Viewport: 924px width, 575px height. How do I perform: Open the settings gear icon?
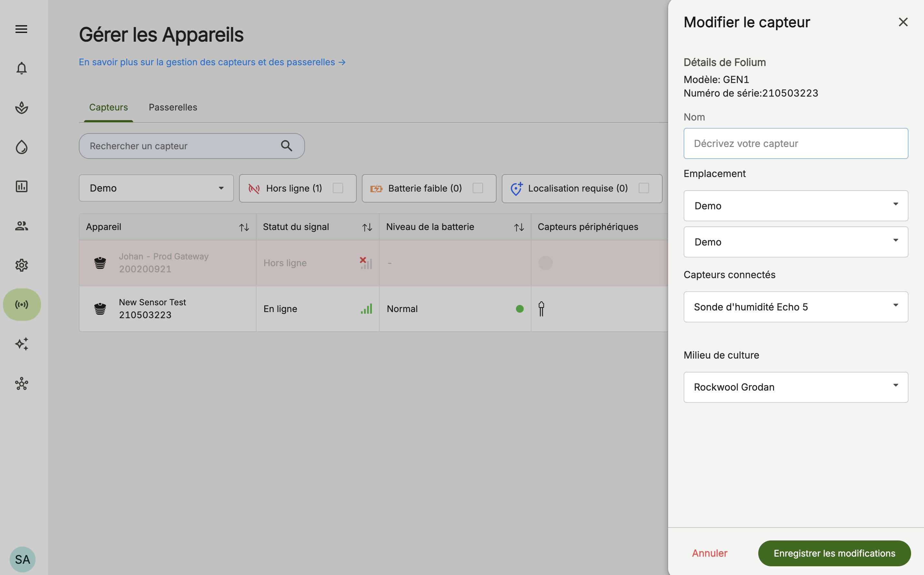[22, 265]
